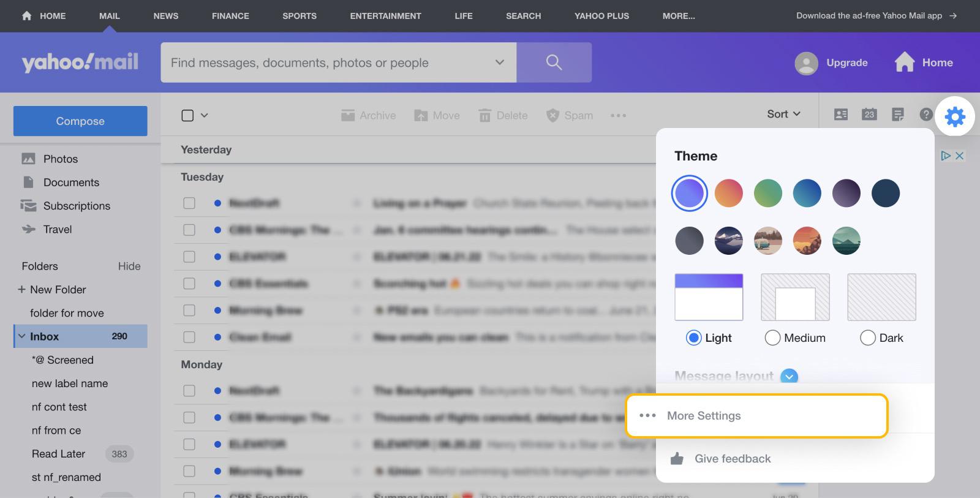Open the NEWS tab
This screenshot has height=498, width=980.
pos(166,16)
